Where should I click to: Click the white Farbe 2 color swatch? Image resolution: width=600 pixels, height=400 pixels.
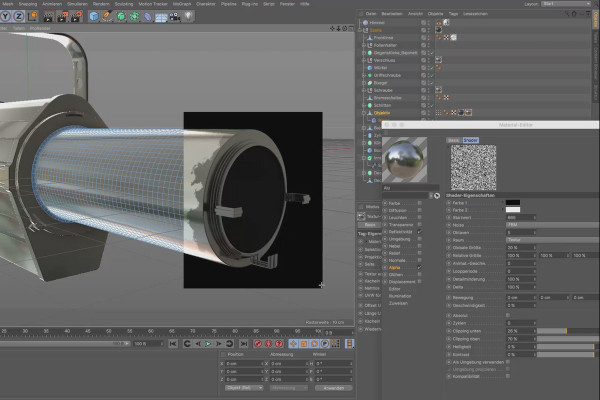click(513, 210)
